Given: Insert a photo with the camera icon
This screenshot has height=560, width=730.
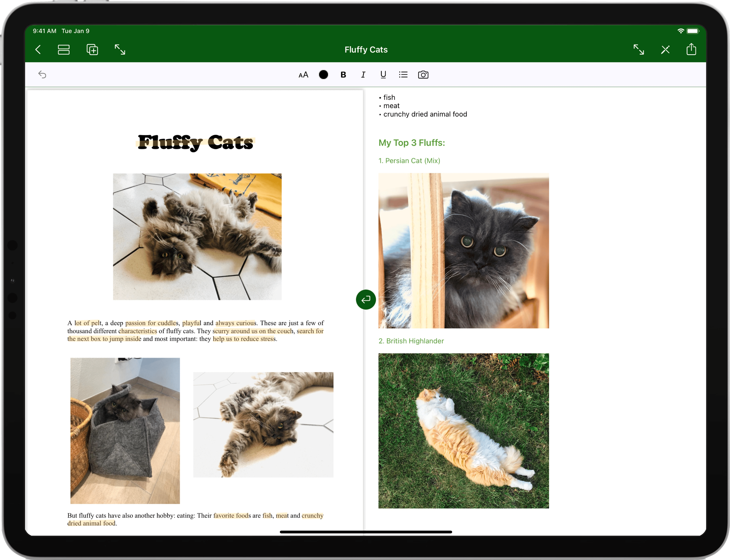Looking at the screenshot, I should coord(423,75).
